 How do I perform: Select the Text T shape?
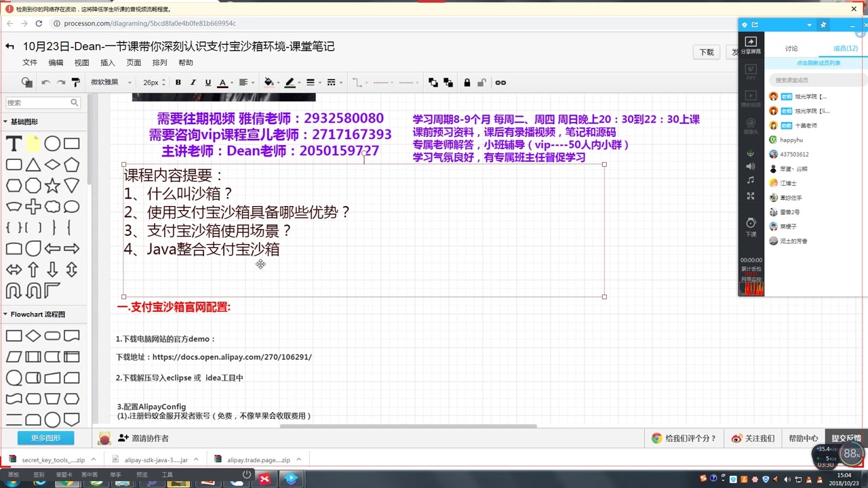tap(14, 144)
